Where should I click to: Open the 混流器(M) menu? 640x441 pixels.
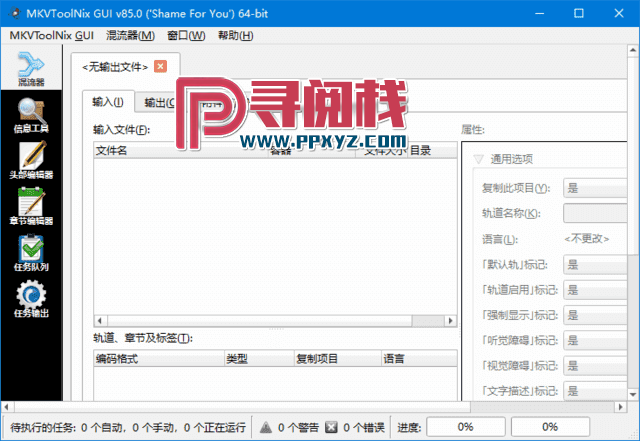coord(131,36)
